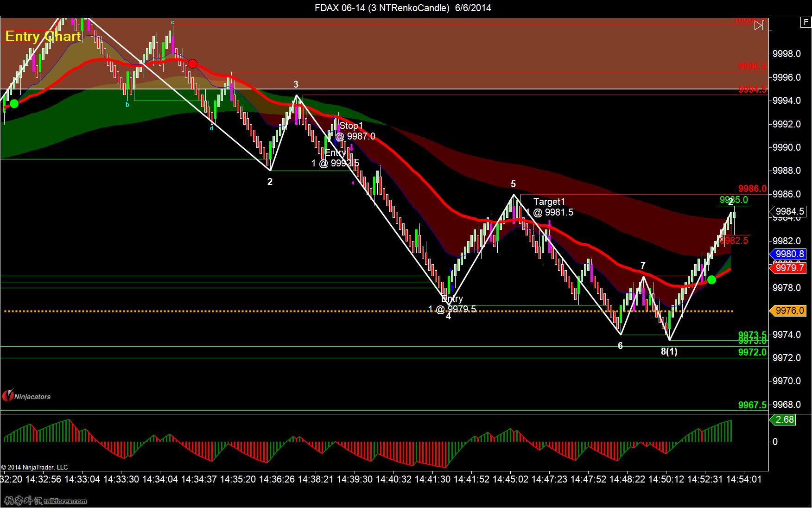This screenshot has height=508, width=812.
Task: Click wave label 4 at swing low
Action: [x=448, y=317]
